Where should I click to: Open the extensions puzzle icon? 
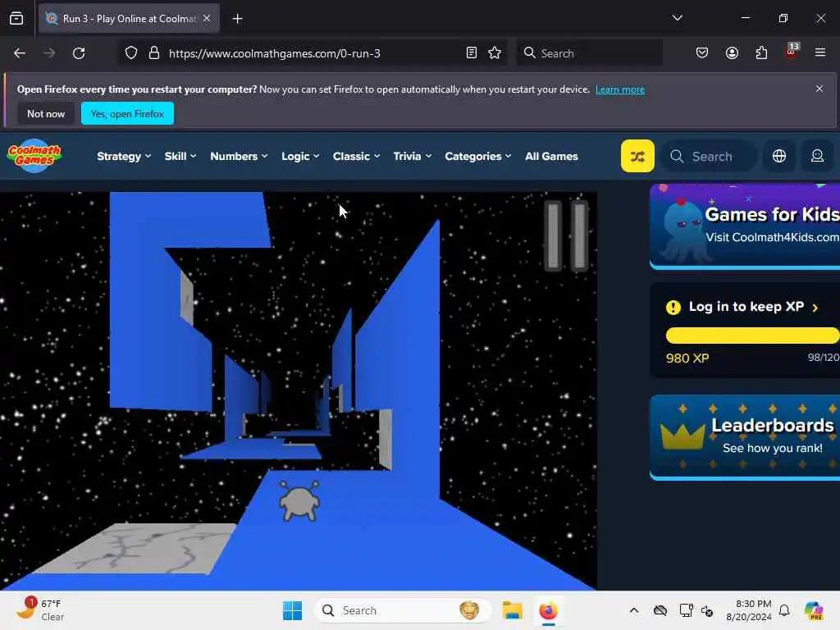tap(761, 53)
